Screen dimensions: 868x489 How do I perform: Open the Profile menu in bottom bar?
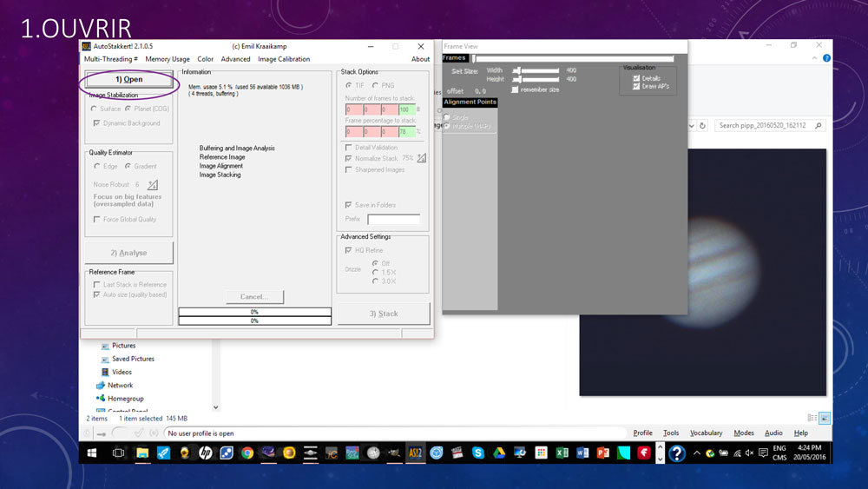point(642,433)
